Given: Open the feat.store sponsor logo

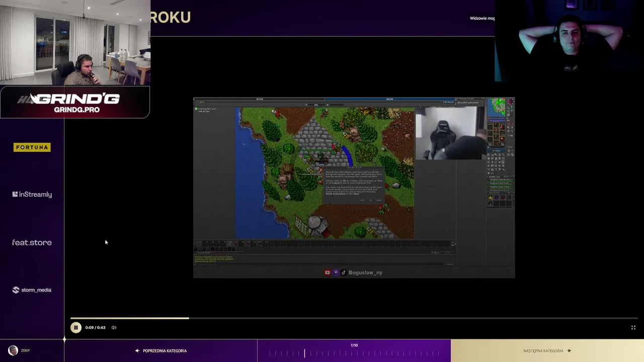Looking at the screenshot, I should coord(32,242).
